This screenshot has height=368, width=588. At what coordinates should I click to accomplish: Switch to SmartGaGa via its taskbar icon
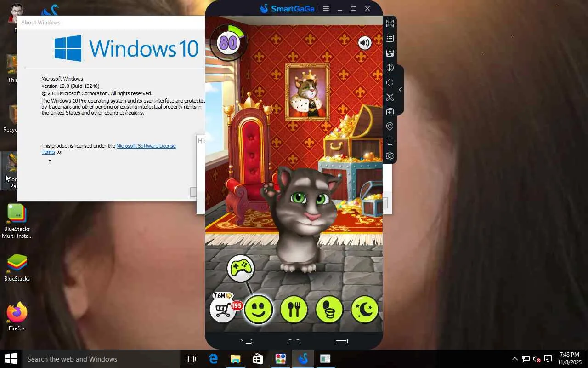pos(303,359)
